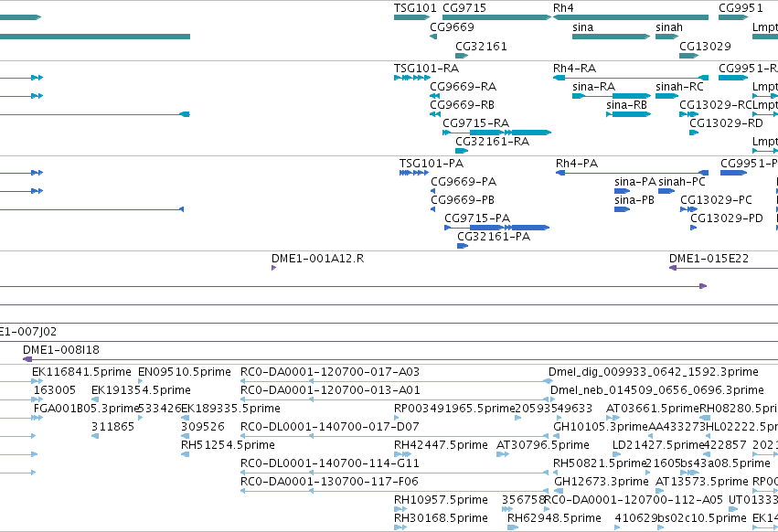The width and height of the screenshot is (778, 532).
Task: Select the CG9715-RA transcript label
Action: 475,123
